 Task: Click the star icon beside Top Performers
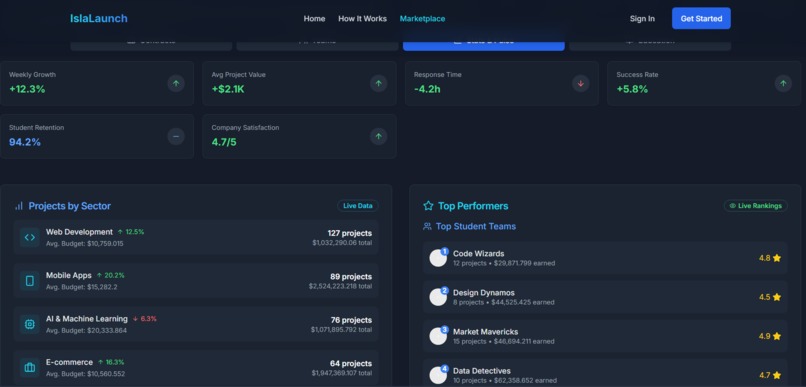[x=428, y=206]
